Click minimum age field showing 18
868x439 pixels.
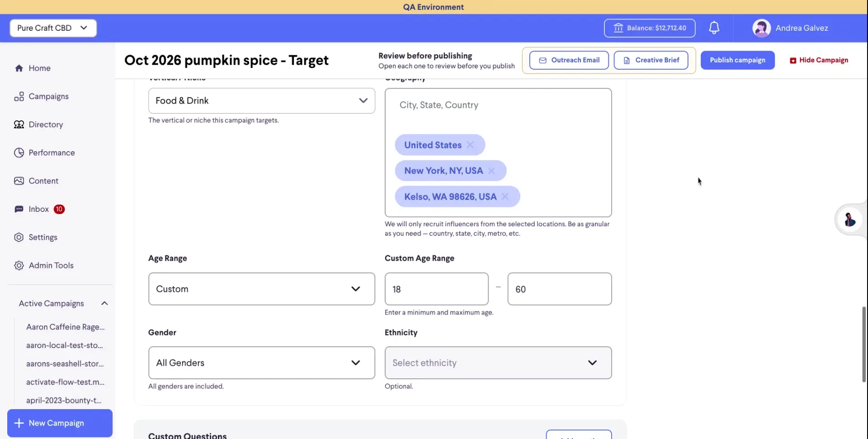(436, 289)
